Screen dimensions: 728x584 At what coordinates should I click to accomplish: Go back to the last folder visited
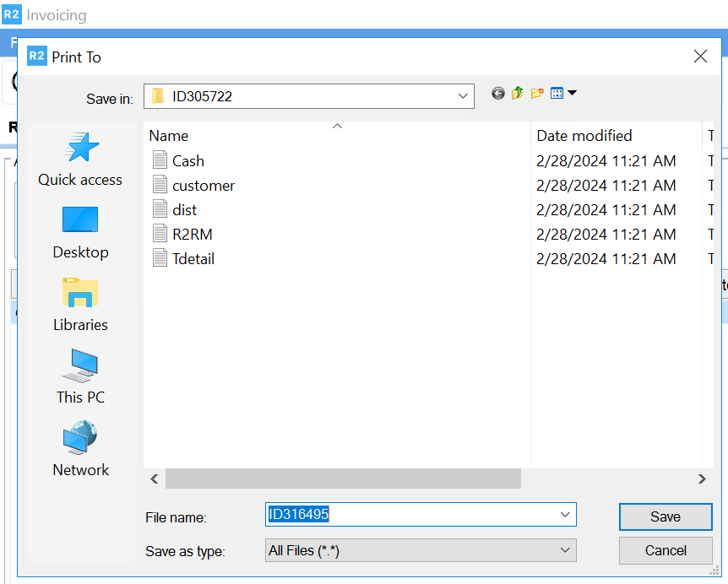pyautogui.click(x=497, y=93)
